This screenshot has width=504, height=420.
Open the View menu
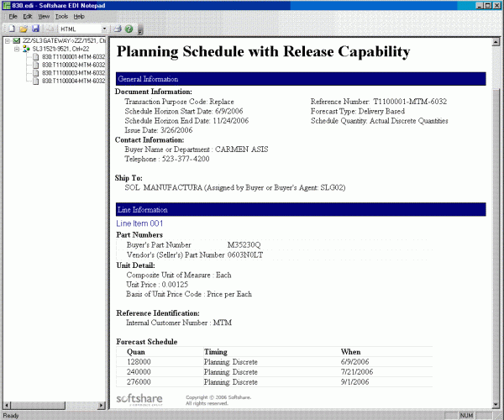point(44,17)
